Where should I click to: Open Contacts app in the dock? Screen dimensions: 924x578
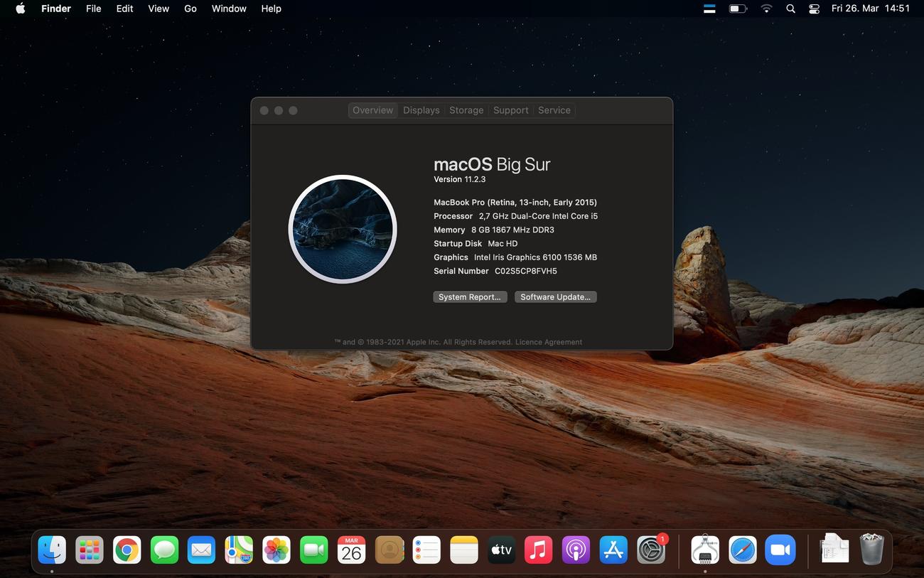tap(389, 550)
